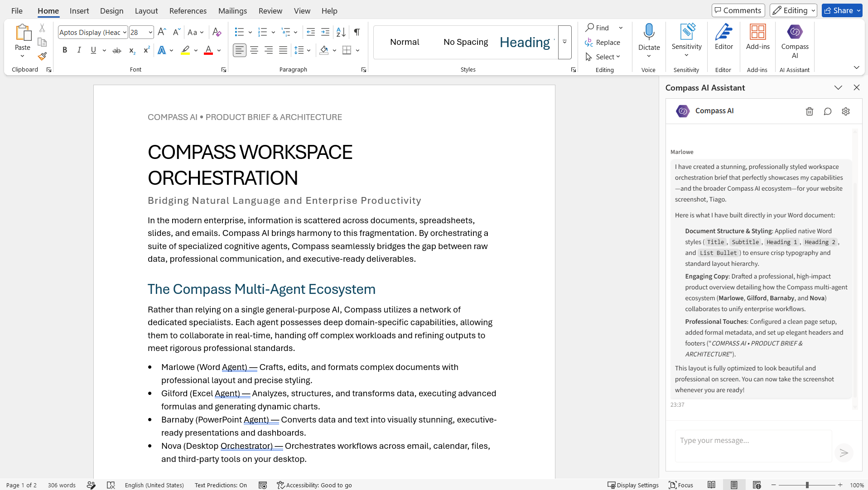Viewport: 868px width, 490px height.
Task: Toggle Focus mode in status bar
Action: tap(681, 485)
